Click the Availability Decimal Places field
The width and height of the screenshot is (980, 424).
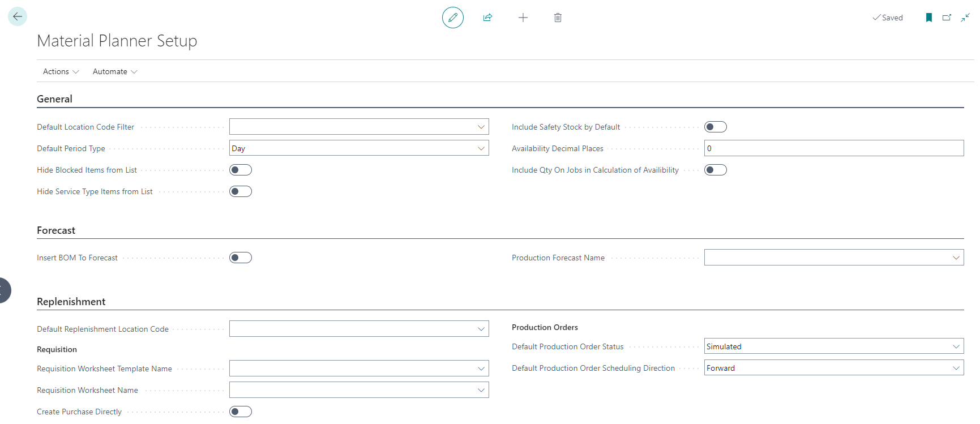point(833,148)
